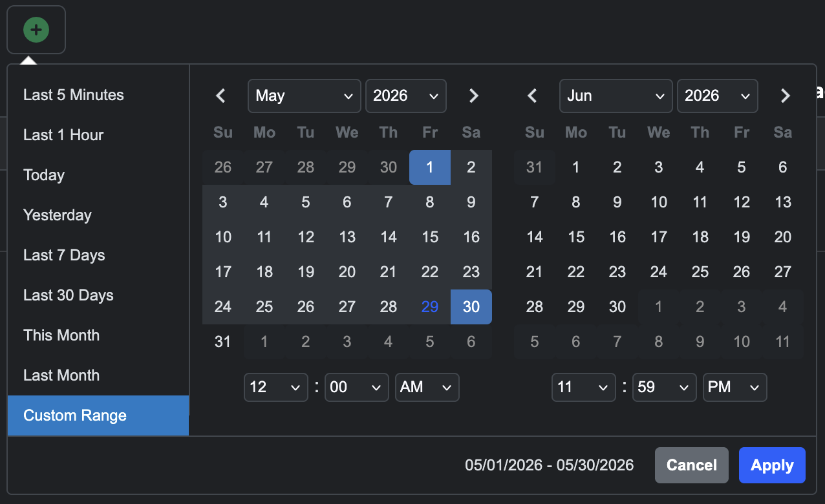
Task: Go to previous month in right calendar
Action: pyautogui.click(x=533, y=96)
